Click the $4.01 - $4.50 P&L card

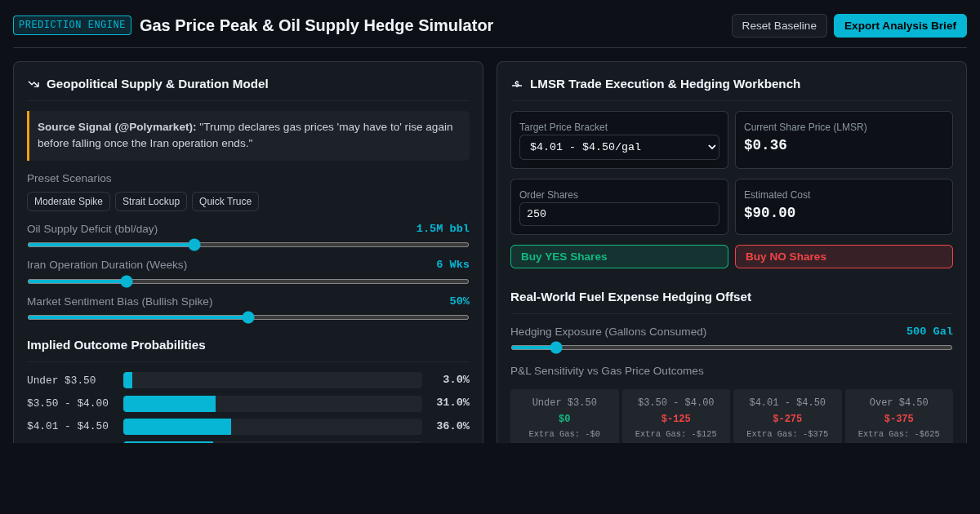point(787,416)
